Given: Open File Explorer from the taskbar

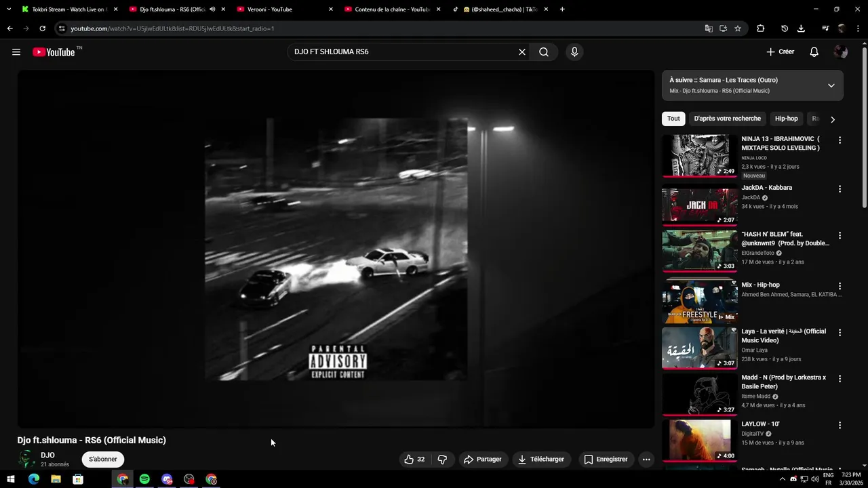Looking at the screenshot, I should pyautogui.click(x=56, y=479).
